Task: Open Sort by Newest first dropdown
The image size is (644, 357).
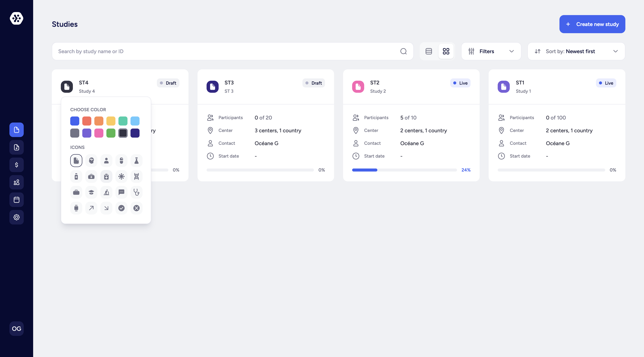Action: tap(576, 51)
